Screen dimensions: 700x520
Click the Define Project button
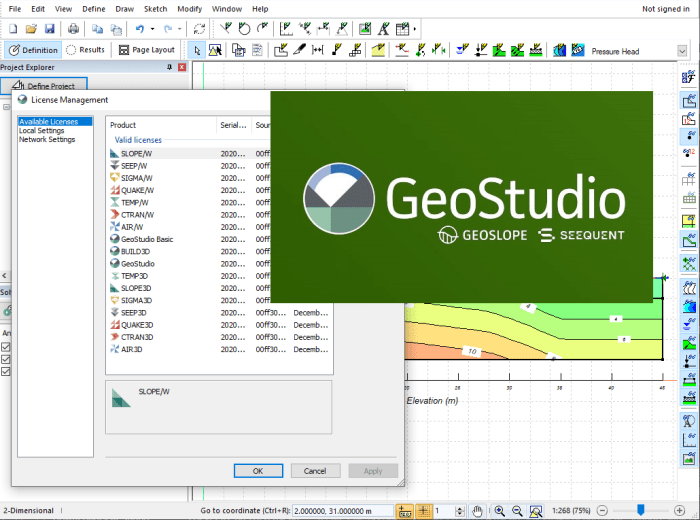click(x=43, y=85)
